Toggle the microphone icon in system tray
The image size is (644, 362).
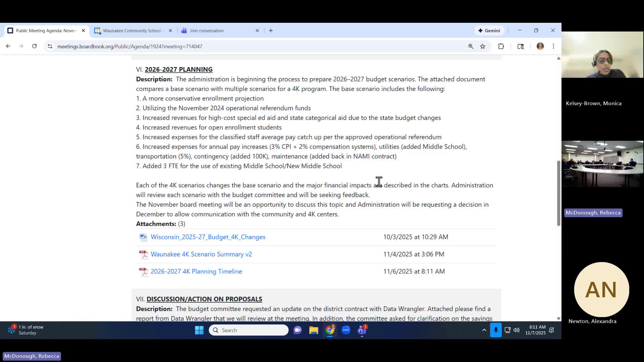click(x=496, y=330)
